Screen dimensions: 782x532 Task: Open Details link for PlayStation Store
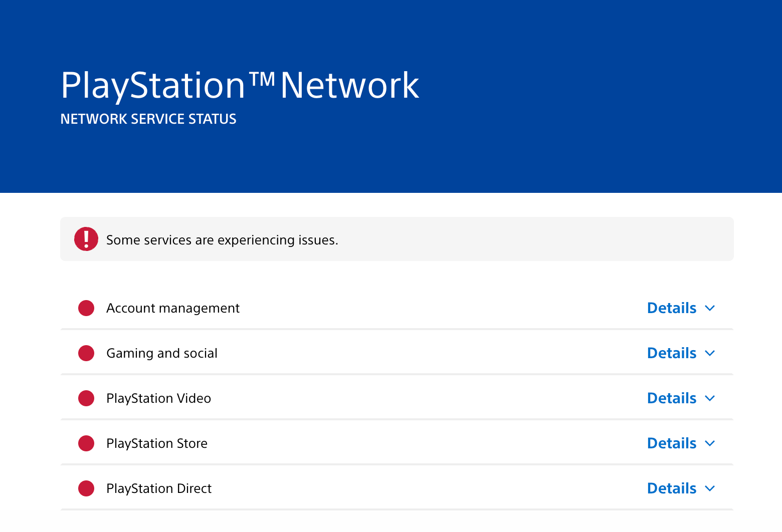(671, 443)
